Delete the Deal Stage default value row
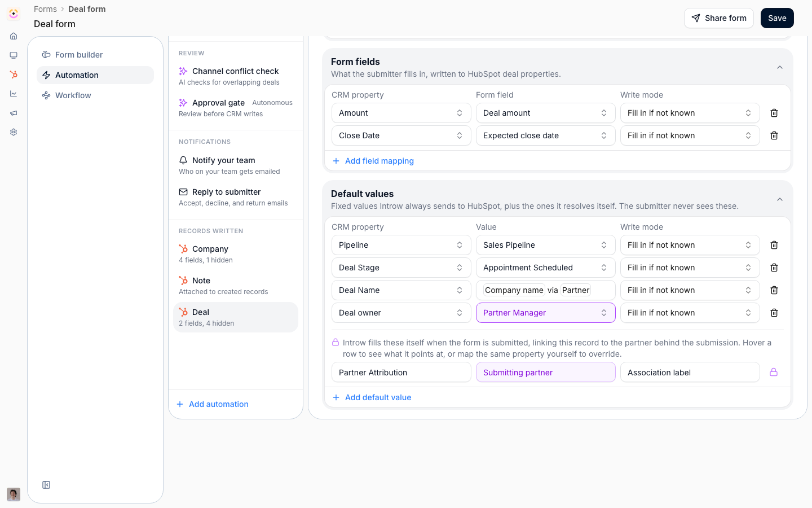Screen dimensions: 812x508 (x=774, y=268)
